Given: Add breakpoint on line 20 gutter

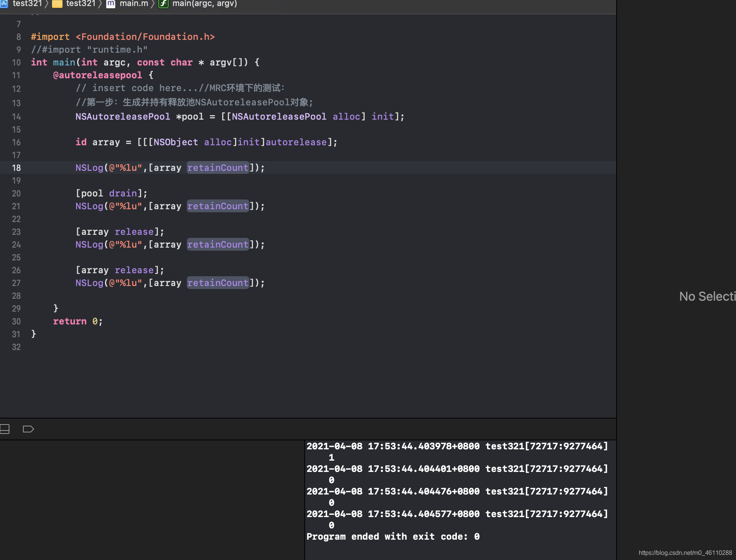Looking at the screenshot, I should pyautogui.click(x=16, y=193).
